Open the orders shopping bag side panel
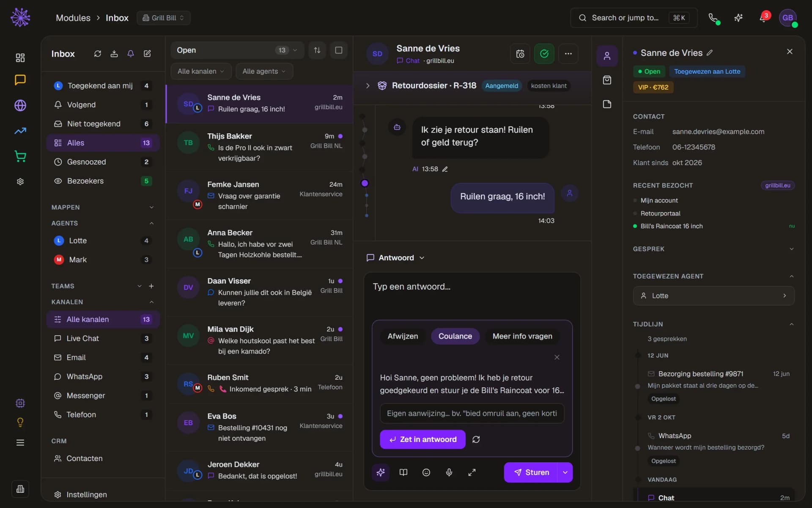812x508 pixels. [607, 80]
